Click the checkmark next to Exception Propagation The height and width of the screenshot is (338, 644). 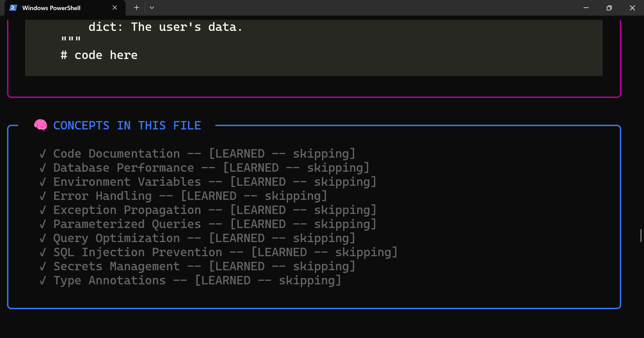click(x=43, y=210)
